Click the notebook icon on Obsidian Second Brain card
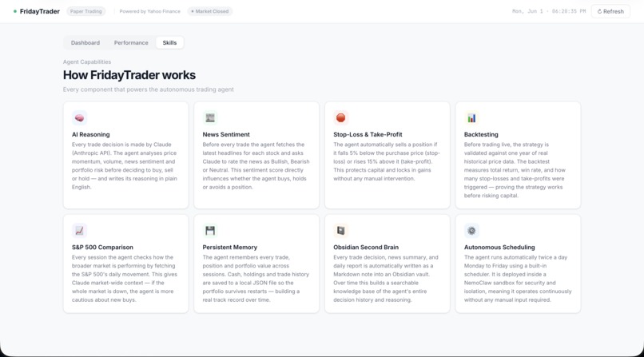The width and height of the screenshot is (644, 357). click(x=340, y=231)
